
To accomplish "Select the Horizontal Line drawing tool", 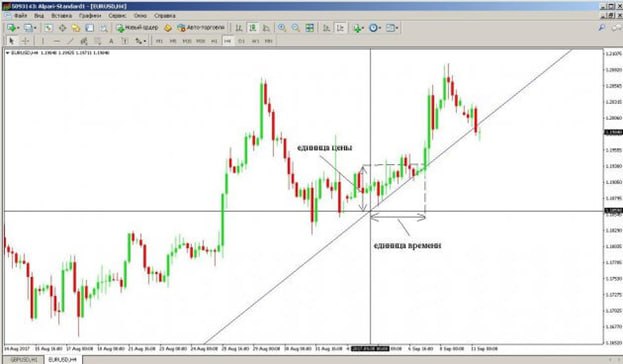I will click(x=56, y=41).
